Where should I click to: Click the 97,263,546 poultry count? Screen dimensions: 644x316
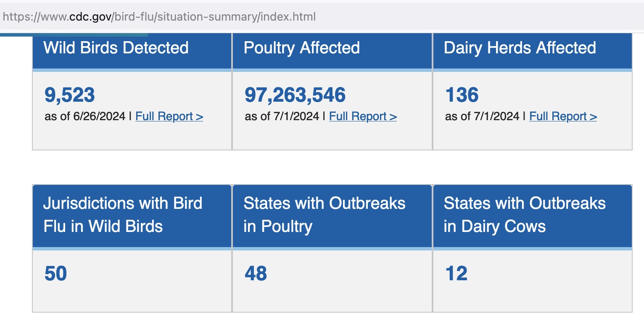[x=295, y=95]
